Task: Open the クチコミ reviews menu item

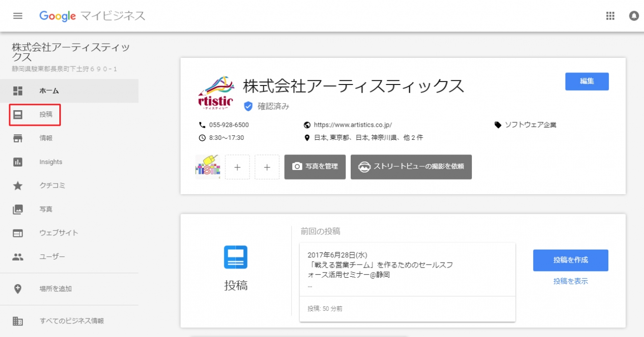Action: coord(69,186)
